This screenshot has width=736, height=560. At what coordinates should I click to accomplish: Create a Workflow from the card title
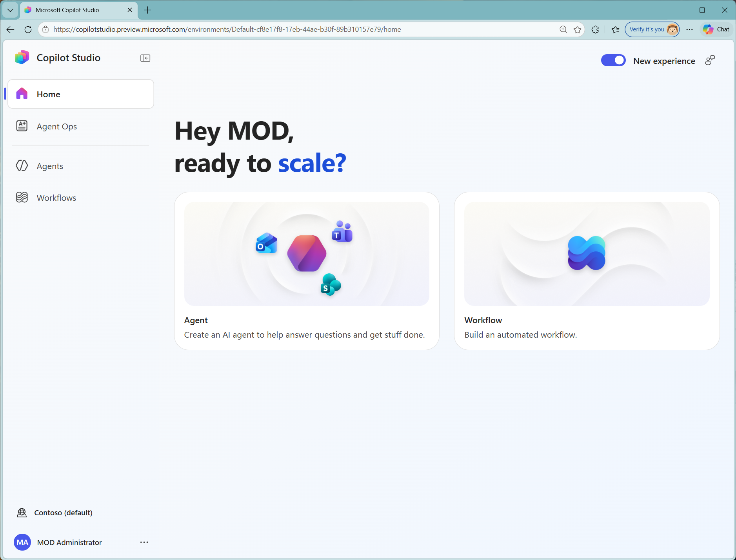[483, 320]
